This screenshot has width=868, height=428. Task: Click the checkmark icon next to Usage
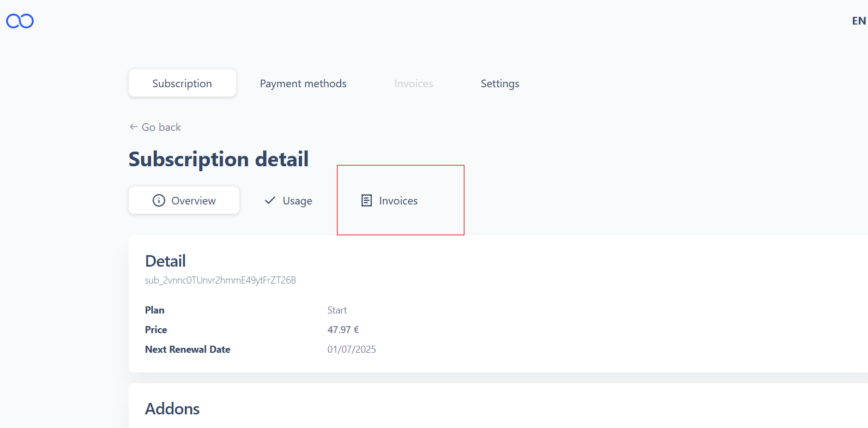pyautogui.click(x=270, y=201)
